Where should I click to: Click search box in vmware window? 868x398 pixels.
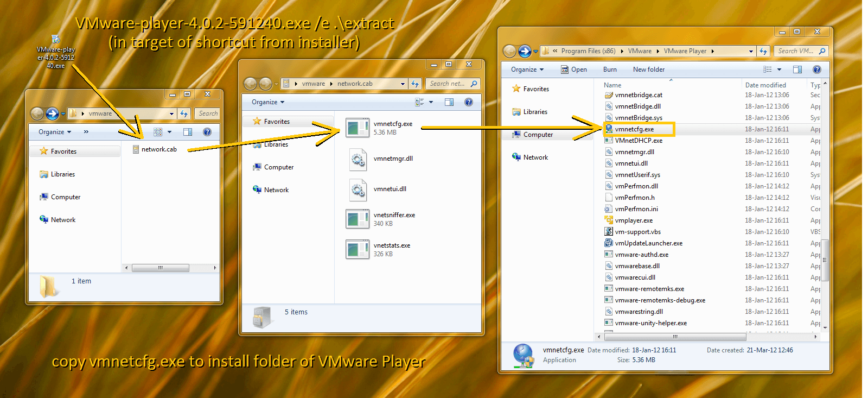[207, 113]
